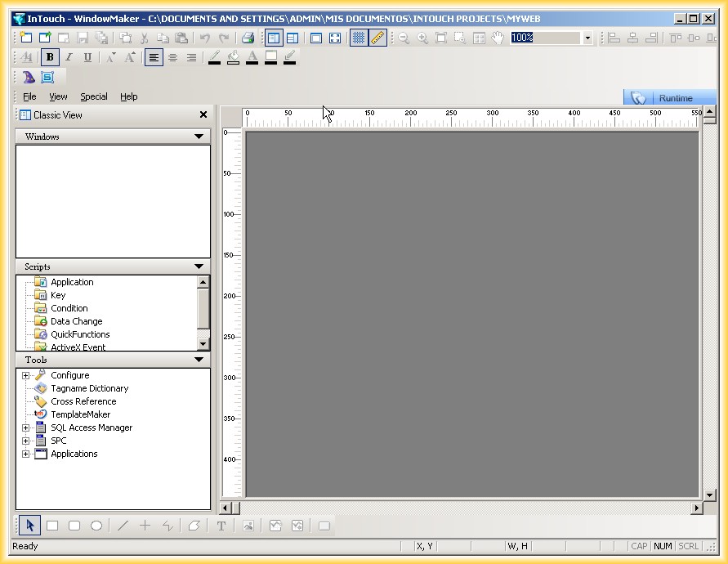This screenshot has width=728, height=564.
Task: Select the Text tool
Action: pyautogui.click(x=221, y=526)
